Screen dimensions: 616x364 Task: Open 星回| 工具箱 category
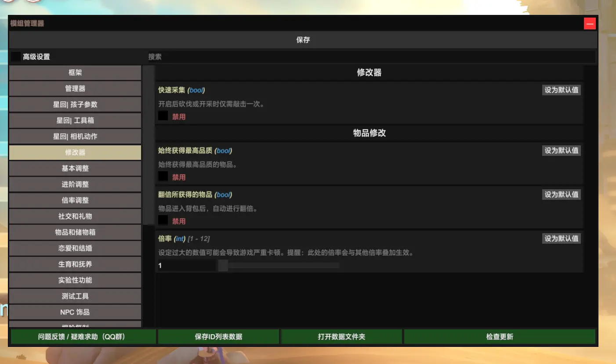[75, 121]
